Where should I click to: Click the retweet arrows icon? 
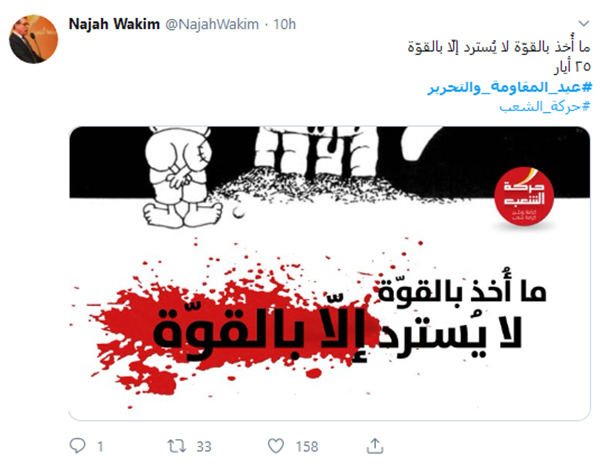pos(176,446)
